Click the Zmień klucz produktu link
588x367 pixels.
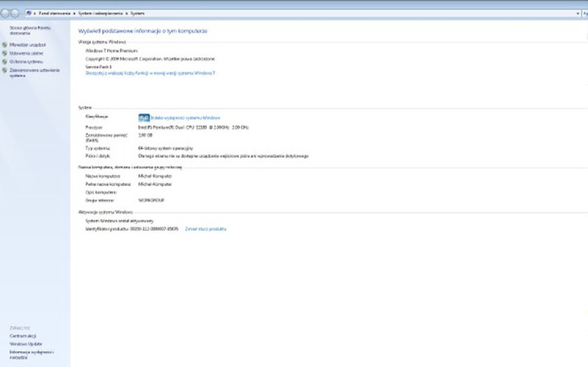click(x=205, y=229)
